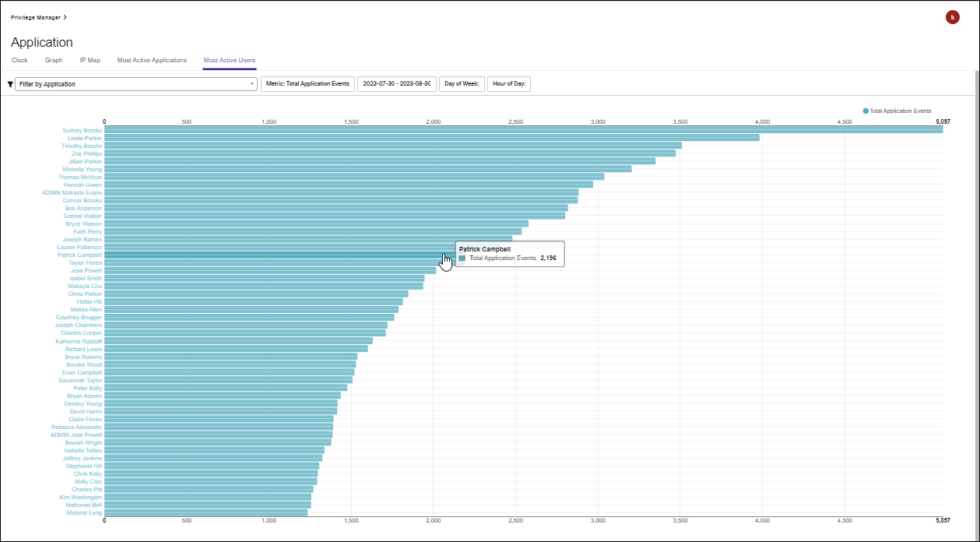Switch to the Graph tab
This screenshot has width=980, height=542.
(54, 60)
